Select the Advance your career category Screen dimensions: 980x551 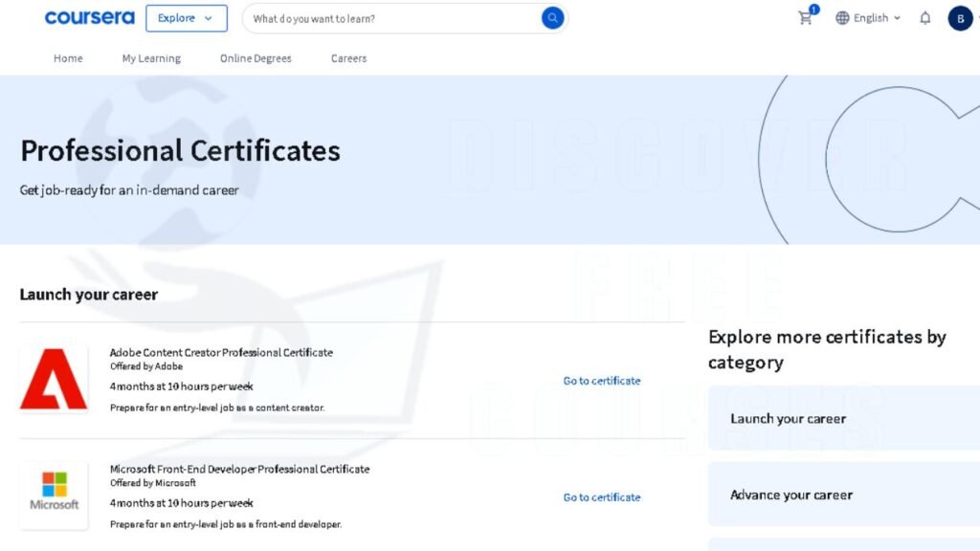[844, 495]
